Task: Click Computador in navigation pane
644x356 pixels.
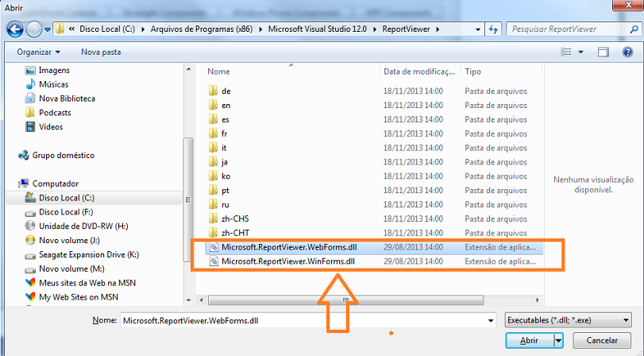Action: pos(48,184)
